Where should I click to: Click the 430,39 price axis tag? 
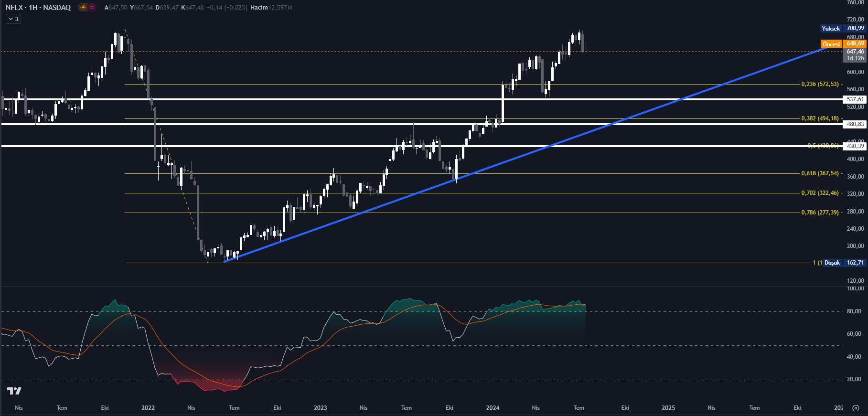[x=854, y=146]
